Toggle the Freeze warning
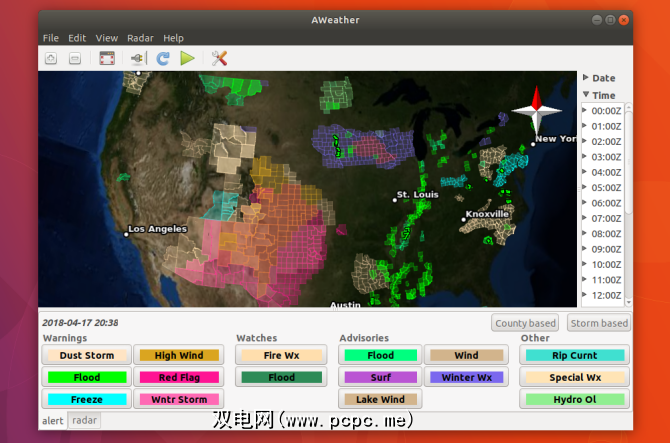The image size is (670, 443). (x=87, y=399)
